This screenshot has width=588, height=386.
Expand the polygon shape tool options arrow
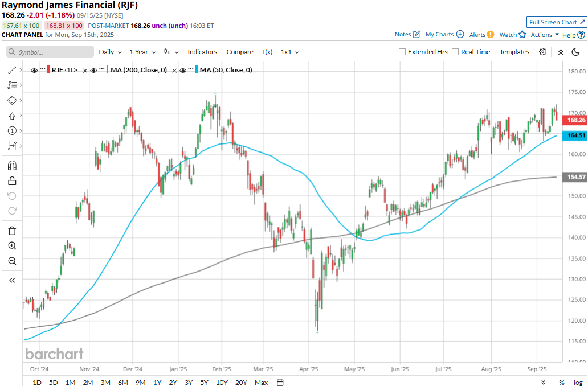(21, 100)
